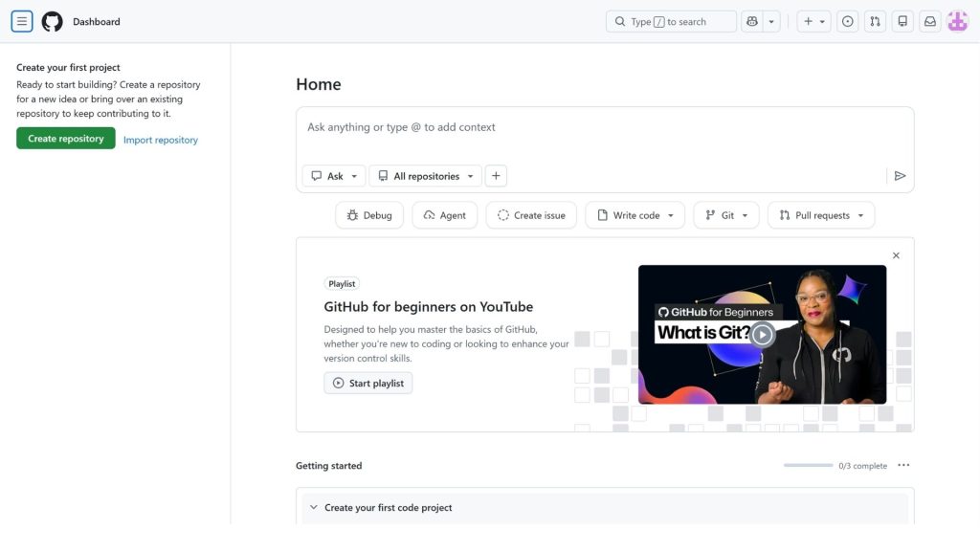Expand the Pull requests suggestion dropdown
The height and width of the screenshot is (551, 980).
[x=821, y=215]
